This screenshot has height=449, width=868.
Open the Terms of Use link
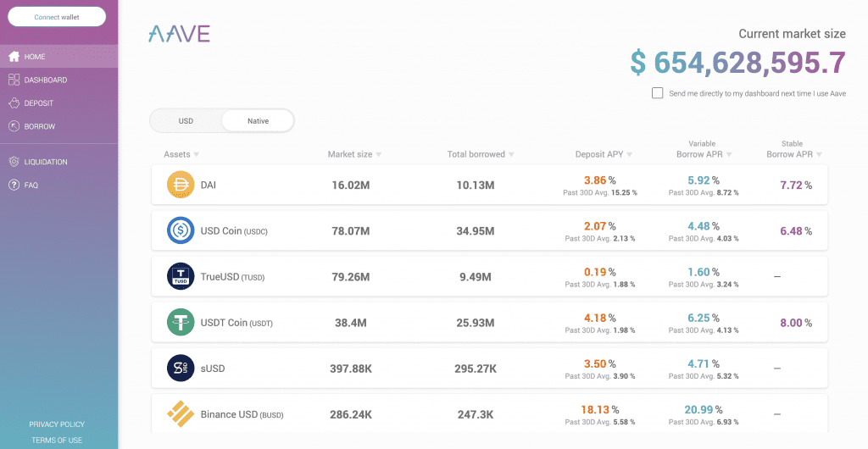point(57,440)
